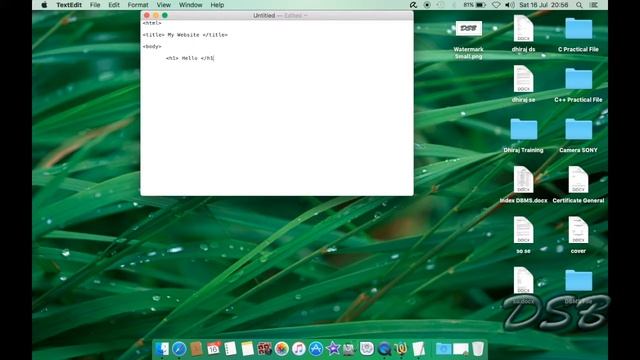
Task: Click the volume icon in the menu bar
Action: [x=510, y=5]
